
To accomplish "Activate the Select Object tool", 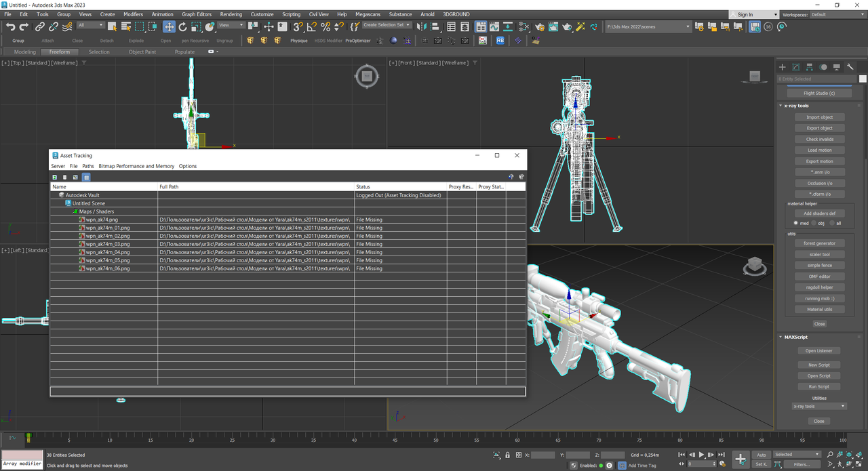I will coord(113,26).
